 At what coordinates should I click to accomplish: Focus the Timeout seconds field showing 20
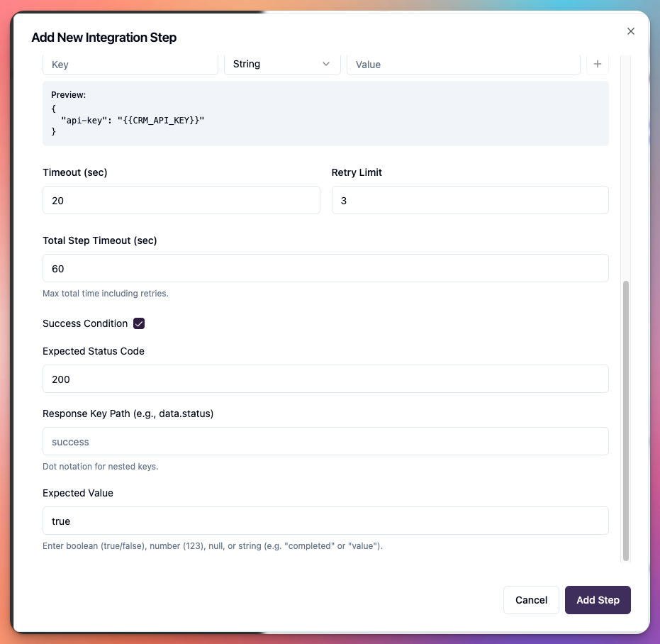(181, 200)
